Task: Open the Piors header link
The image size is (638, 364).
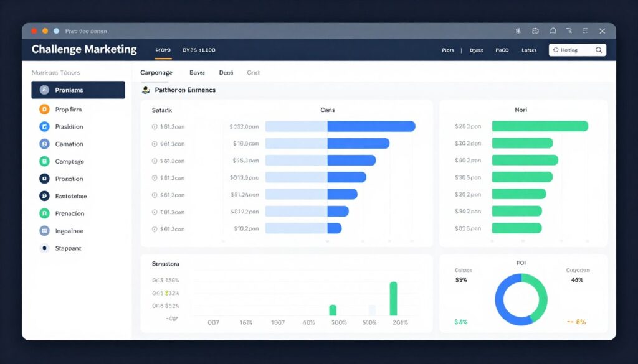Action: [448, 50]
